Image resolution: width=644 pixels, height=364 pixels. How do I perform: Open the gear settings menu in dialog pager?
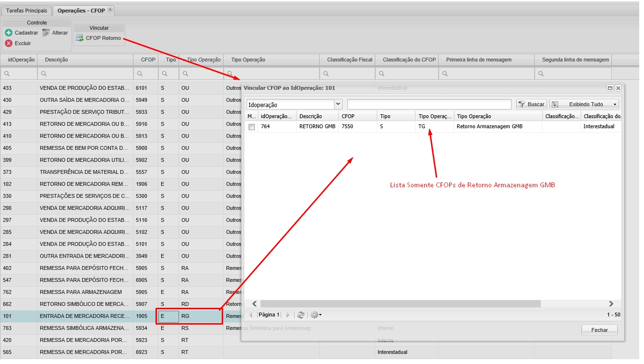point(316,315)
